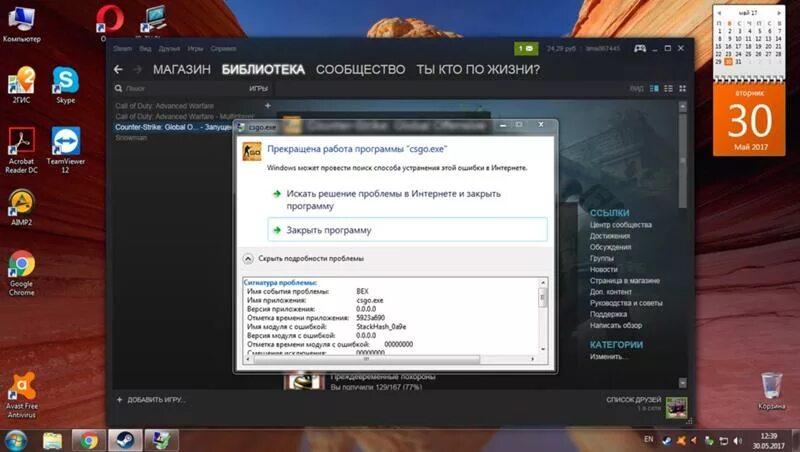The image size is (800, 452).
Task: Open the Игры menu in Steam
Action: tap(195, 49)
